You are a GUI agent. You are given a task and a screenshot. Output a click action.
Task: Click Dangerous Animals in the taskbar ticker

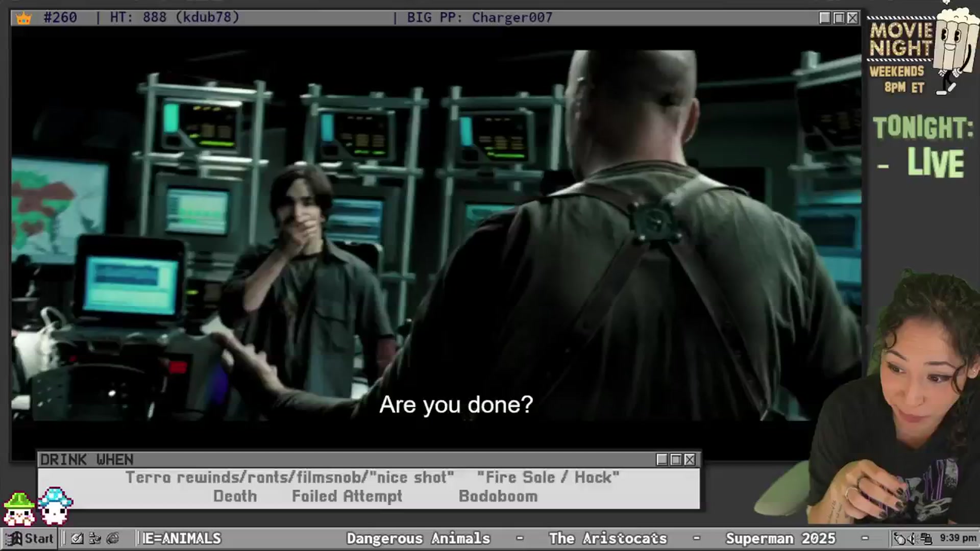[418, 538]
